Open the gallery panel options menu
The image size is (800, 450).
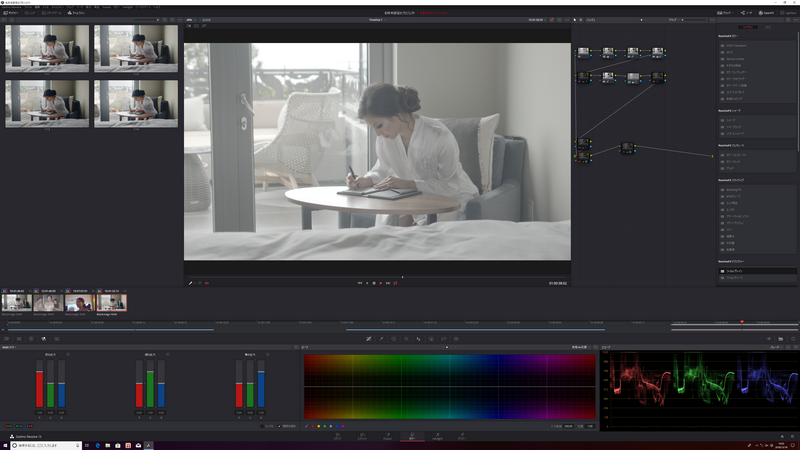coord(180,20)
